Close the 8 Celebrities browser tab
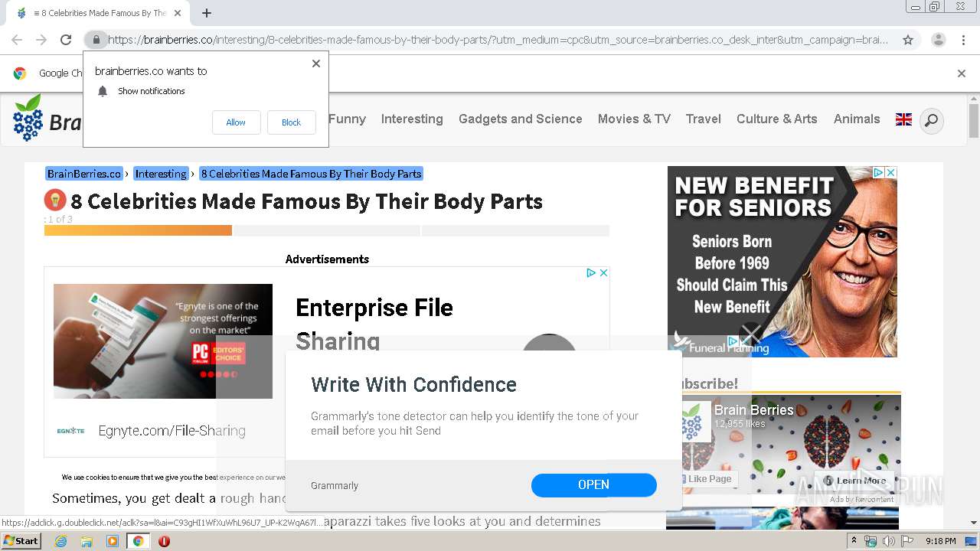980x551 pixels. click(x=178, y=13)
